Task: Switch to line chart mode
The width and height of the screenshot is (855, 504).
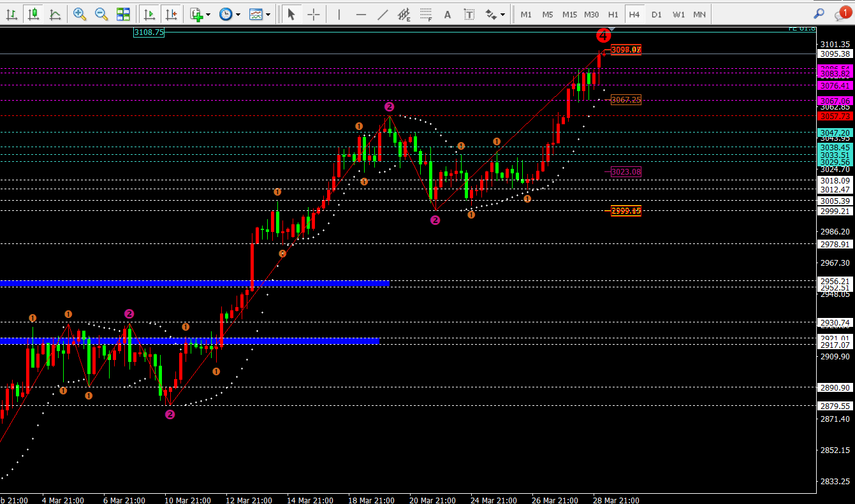Action: tap(55, 14)
